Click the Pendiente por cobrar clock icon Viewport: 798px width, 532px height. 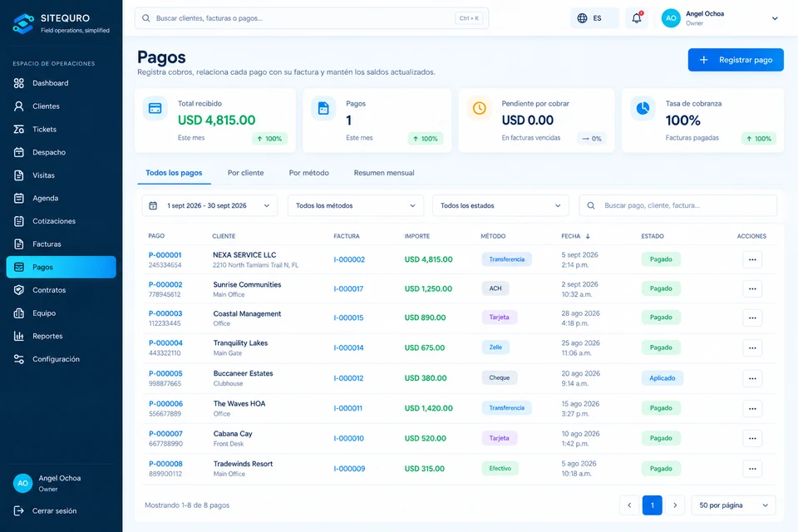click(480, 108)
